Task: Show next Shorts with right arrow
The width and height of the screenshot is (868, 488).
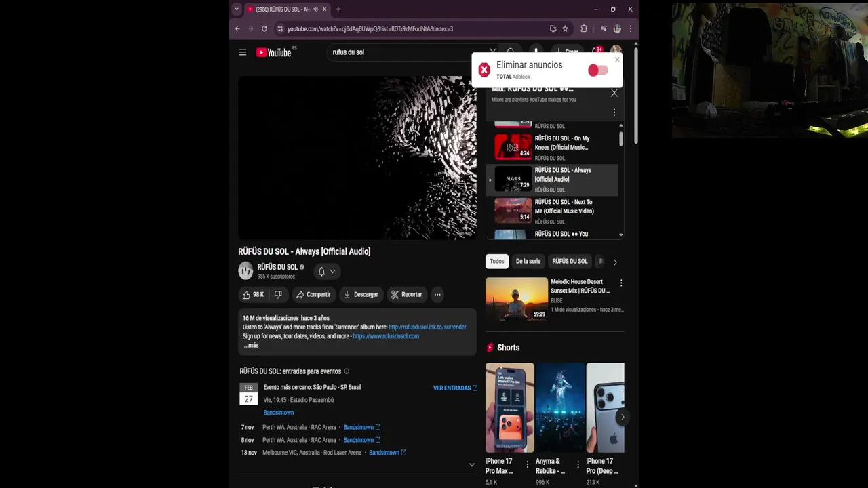Action: click(622, 417)
